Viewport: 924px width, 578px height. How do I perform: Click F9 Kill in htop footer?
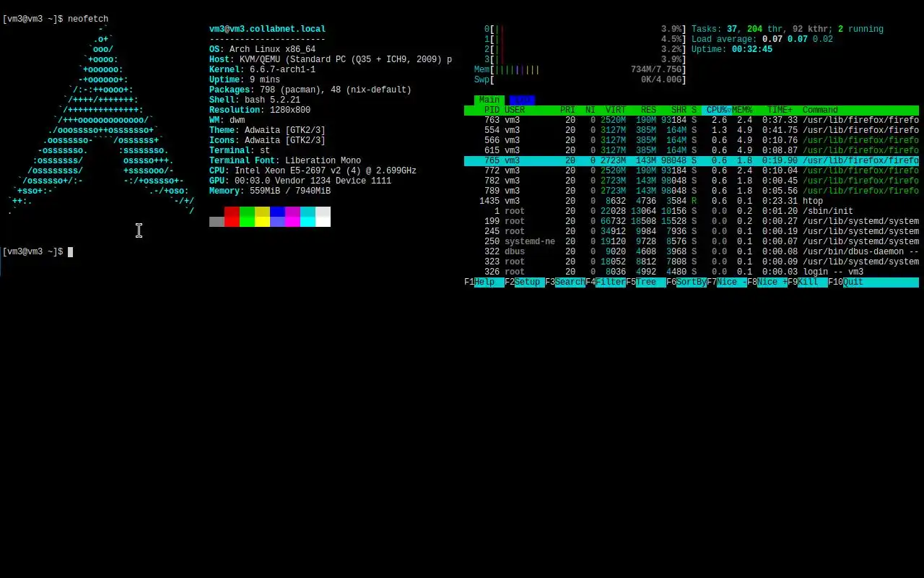coord(808,282)
